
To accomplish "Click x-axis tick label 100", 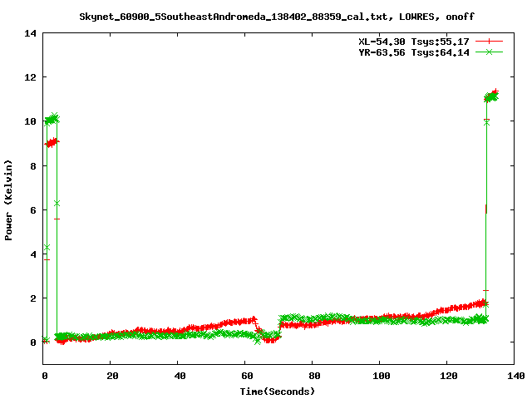I will point(382,376).
